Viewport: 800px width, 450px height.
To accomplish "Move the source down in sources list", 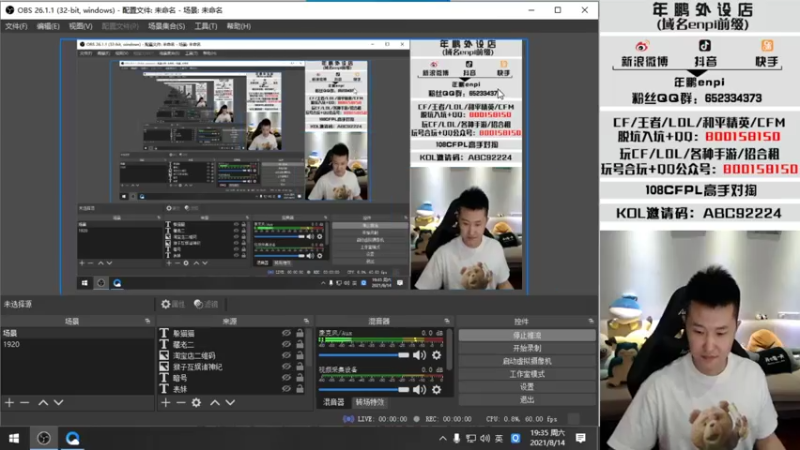I will pyautogui.click(x=231, y=403).
